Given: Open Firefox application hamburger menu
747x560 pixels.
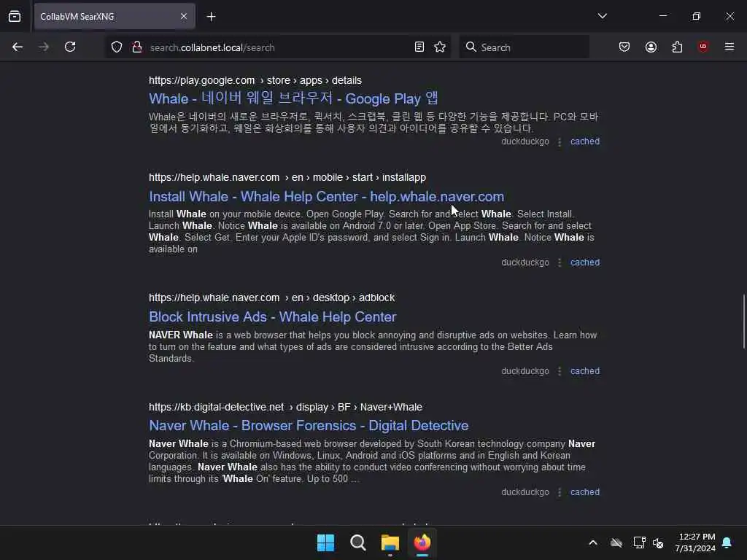Looking at the screenshot, I should coord(729,47).
